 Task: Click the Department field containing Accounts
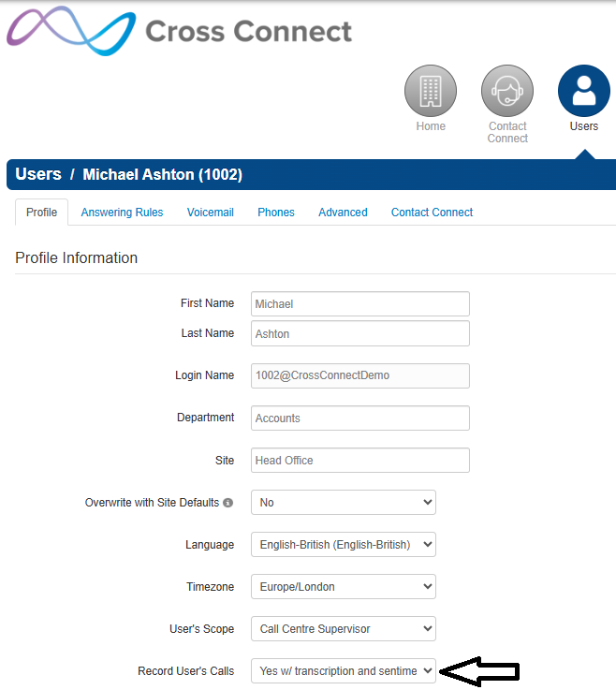pos(359,418)
